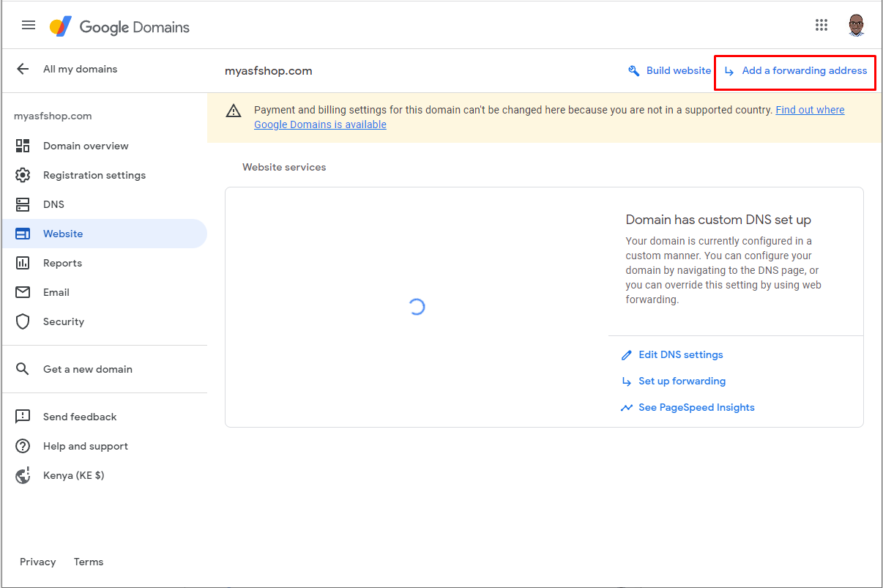Screen dimensions: 883x588
Task: Click Domain has custom DNS set up heading
Action: pyautogui.click(x=718, y=220)
